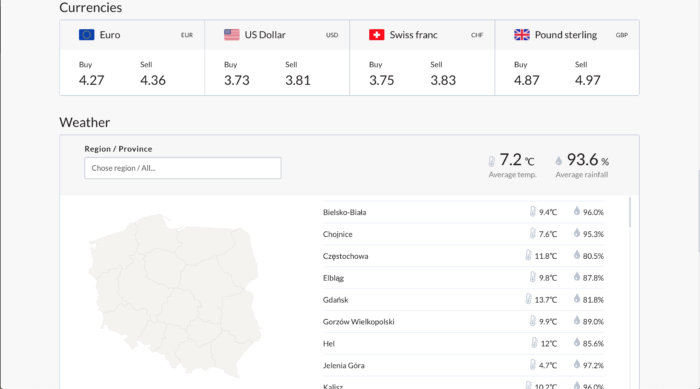
Task: Click the US Dollar flag icon
Action: tap(232, 35)
